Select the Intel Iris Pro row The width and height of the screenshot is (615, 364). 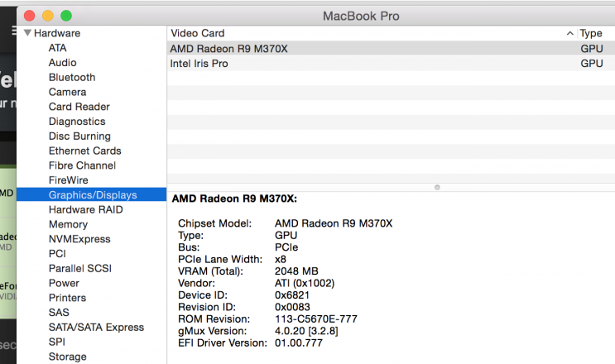pos(391,64)
